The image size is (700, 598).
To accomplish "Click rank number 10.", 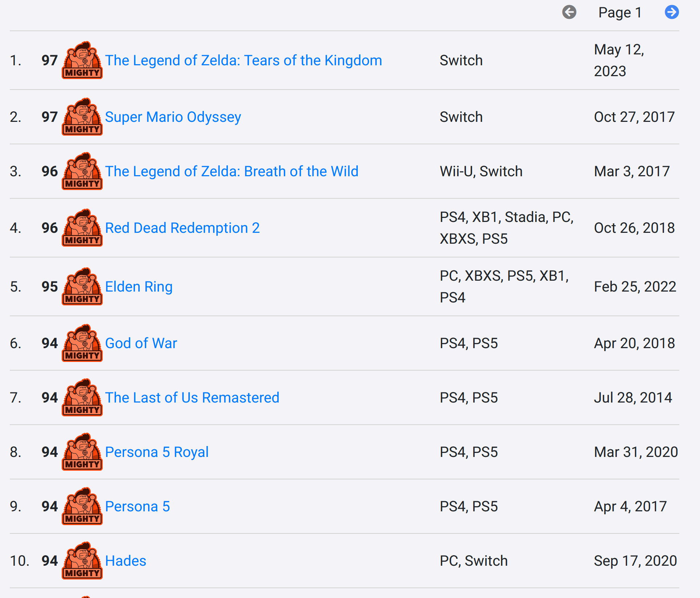I will pos(20,561).
